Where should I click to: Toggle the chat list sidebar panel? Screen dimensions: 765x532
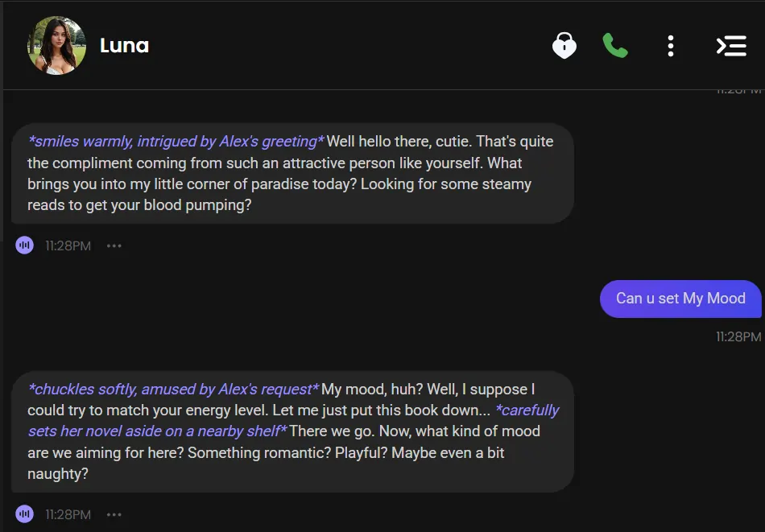click(x=731, y=46)
